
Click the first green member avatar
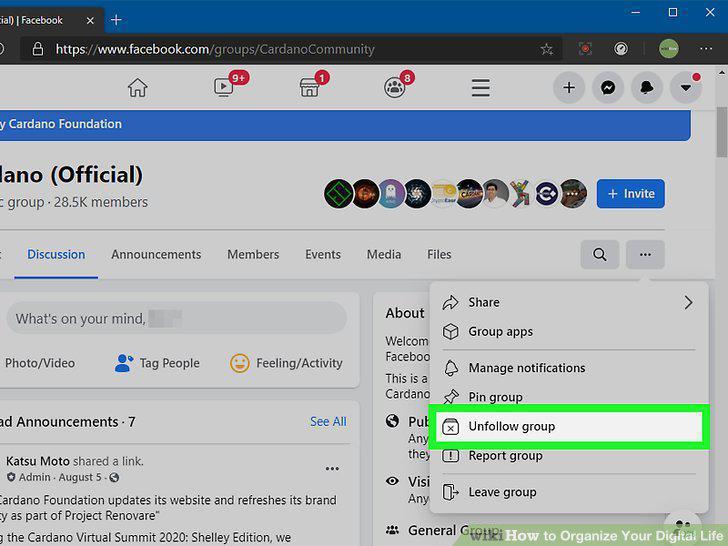point(338,194)
